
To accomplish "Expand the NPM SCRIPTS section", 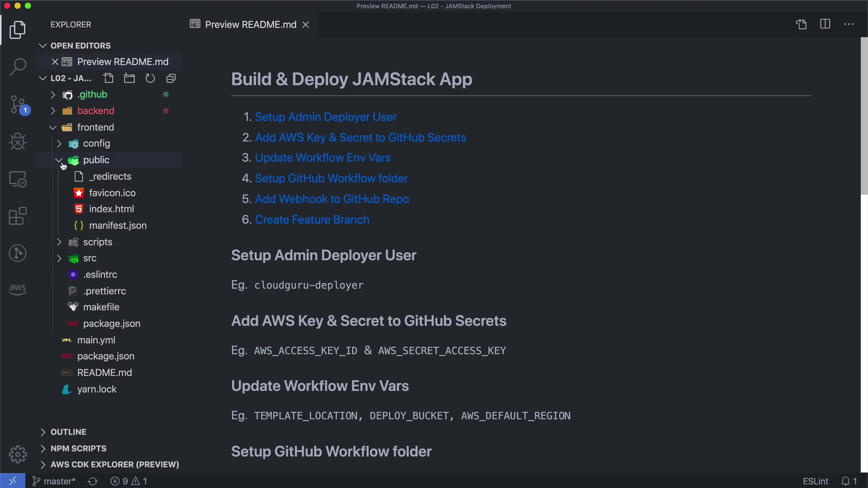I will pyautogui.click(x=78, y=448).
